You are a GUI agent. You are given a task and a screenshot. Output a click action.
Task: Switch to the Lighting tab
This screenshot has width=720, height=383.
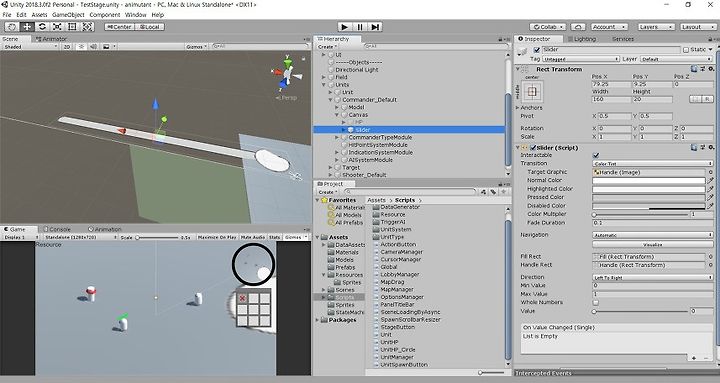click(x=581, y=39)
